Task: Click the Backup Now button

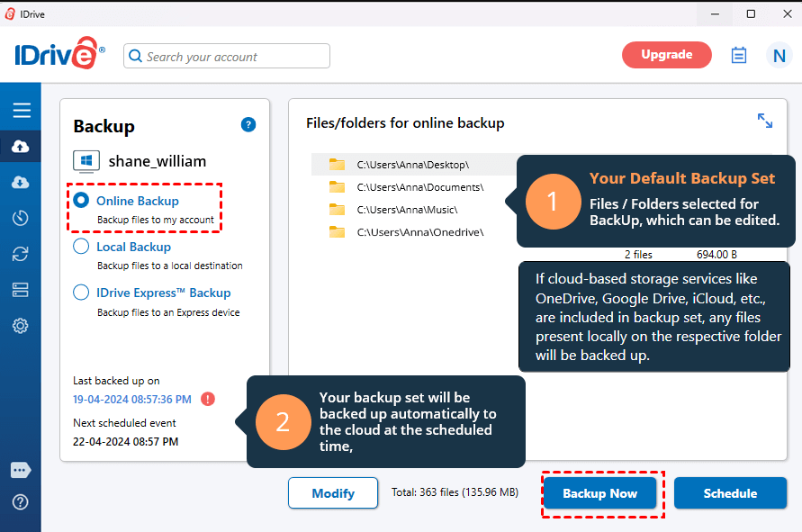Action: tap(600, 493)
